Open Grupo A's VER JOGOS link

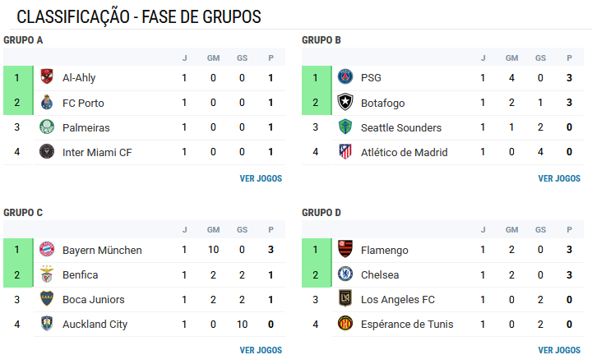(x=261, y=178)
